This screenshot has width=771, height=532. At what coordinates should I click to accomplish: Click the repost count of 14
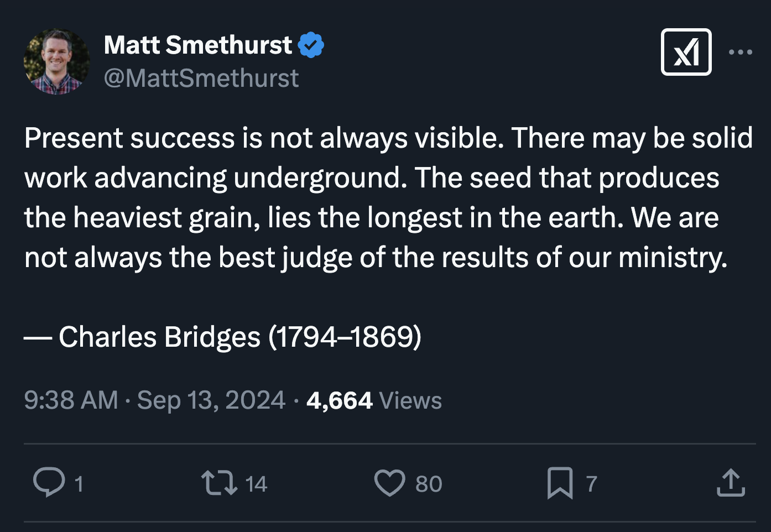click(x=256, y=484)
